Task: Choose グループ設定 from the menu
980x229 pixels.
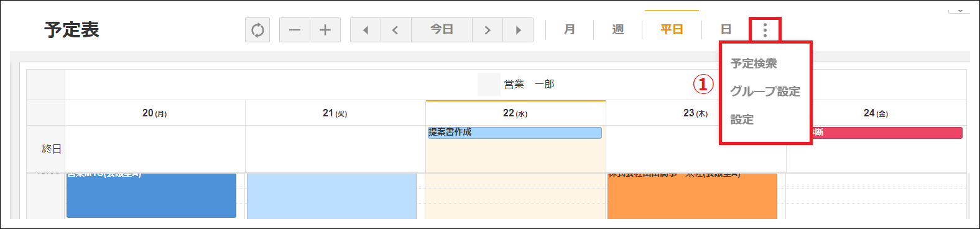Action: 765,91
